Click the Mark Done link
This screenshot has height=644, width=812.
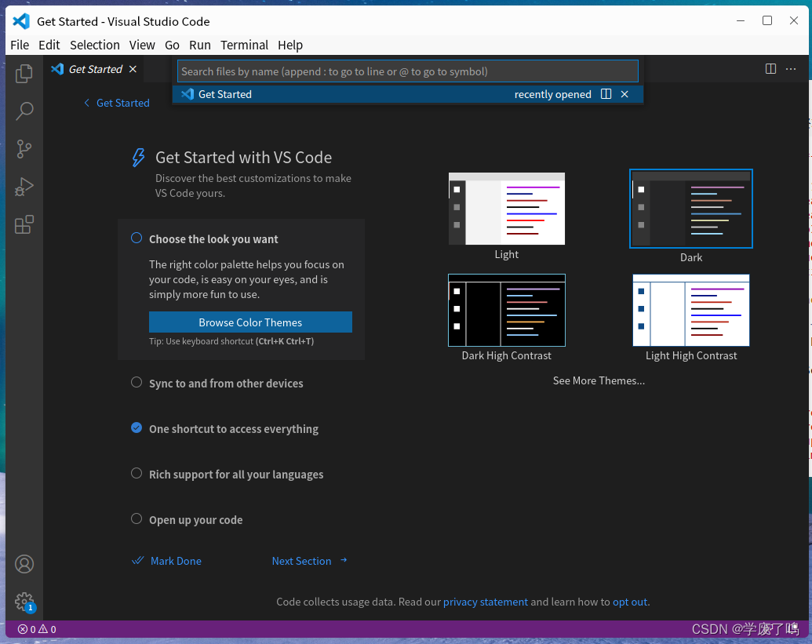click(176, 561)
